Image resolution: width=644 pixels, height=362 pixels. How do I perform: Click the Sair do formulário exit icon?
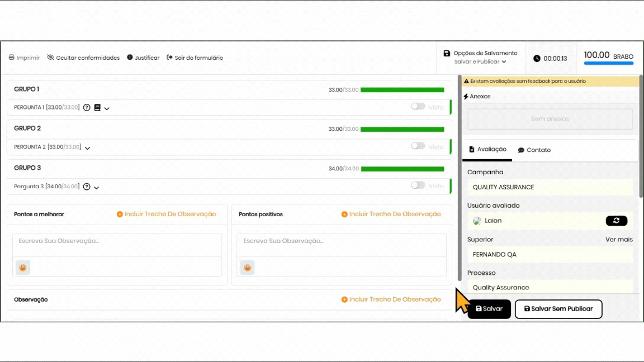tap(170, 58)
